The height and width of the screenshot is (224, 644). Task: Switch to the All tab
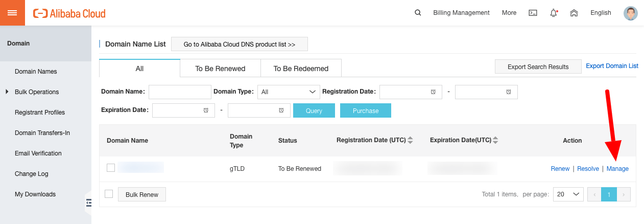(x=139, y=68)
